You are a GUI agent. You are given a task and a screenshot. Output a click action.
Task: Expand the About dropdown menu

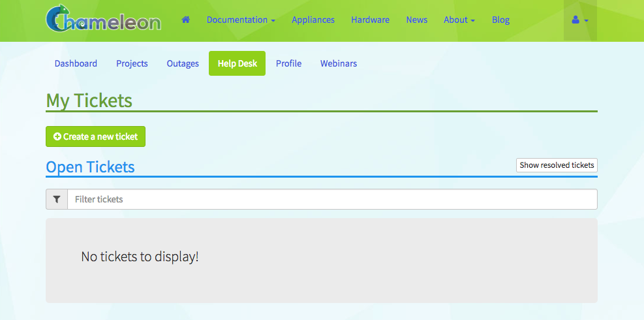click(459, 20)
